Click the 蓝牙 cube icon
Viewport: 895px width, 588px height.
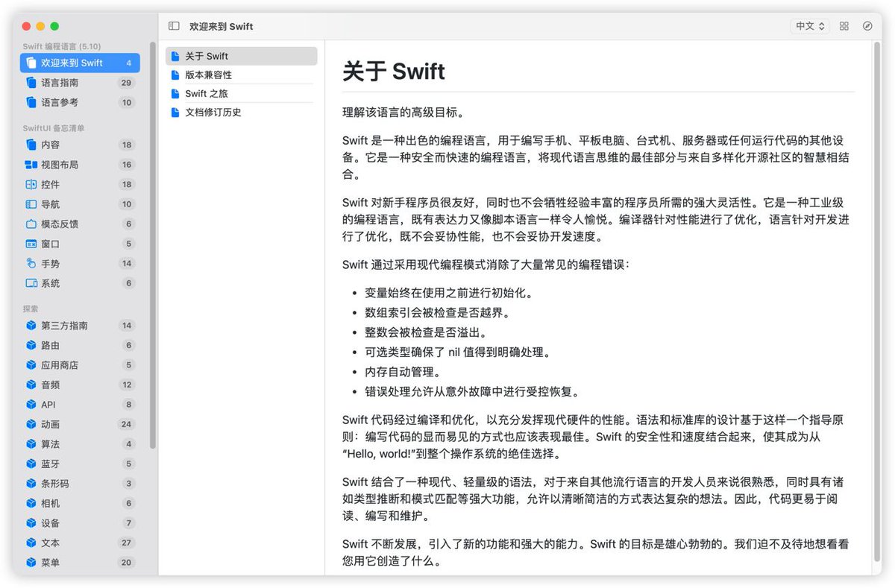point(31,464)
